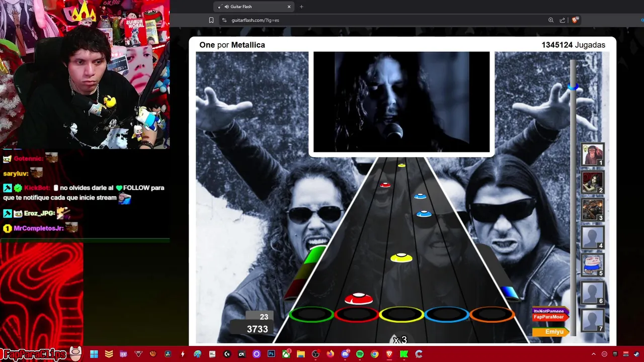Open File Explorer from the taskbar
Image resolution: width=644 pixels, height=362 pixels.
pyautogui.click(x=301, y=354)
